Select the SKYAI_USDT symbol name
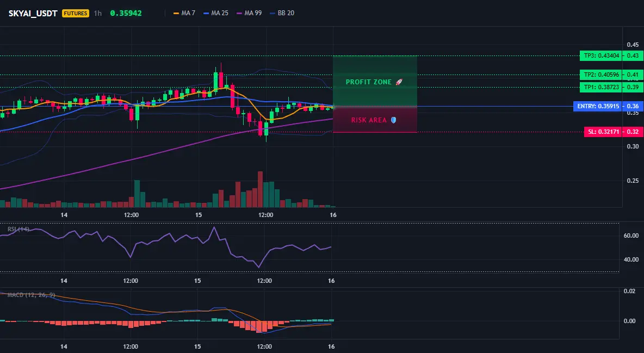This screenshot has height=353, width=644. tap(33, 13)
